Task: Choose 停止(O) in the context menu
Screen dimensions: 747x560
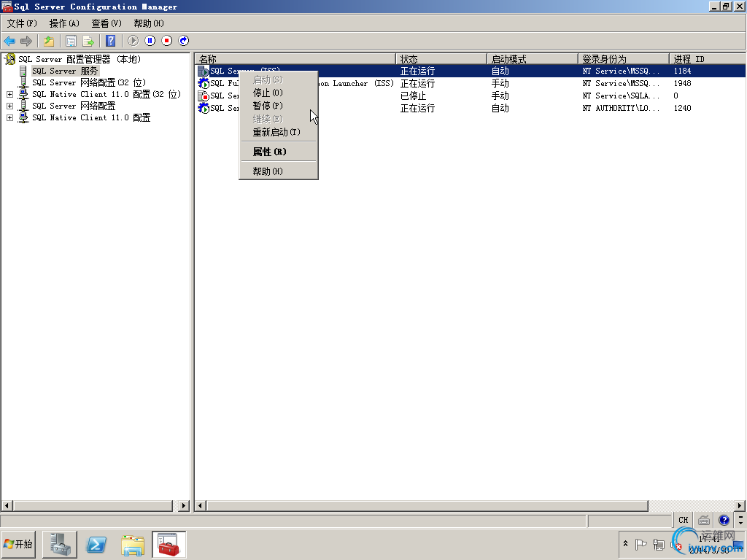Action: pos(278,93)
